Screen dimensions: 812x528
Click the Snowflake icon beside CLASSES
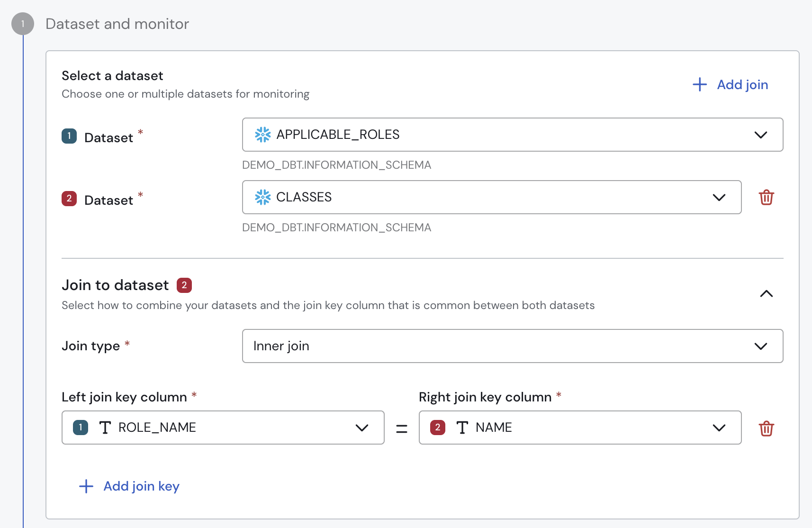coord(262,197)
